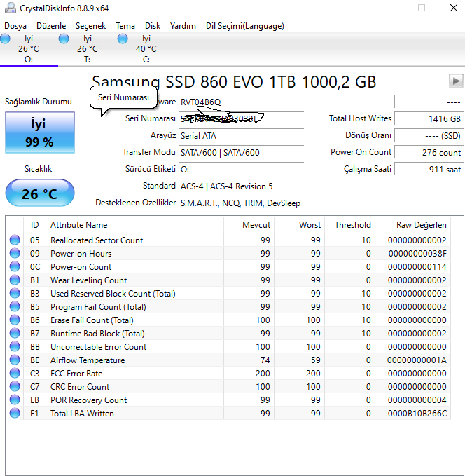Click status orb of POR Recovery Count

(15, 400)
